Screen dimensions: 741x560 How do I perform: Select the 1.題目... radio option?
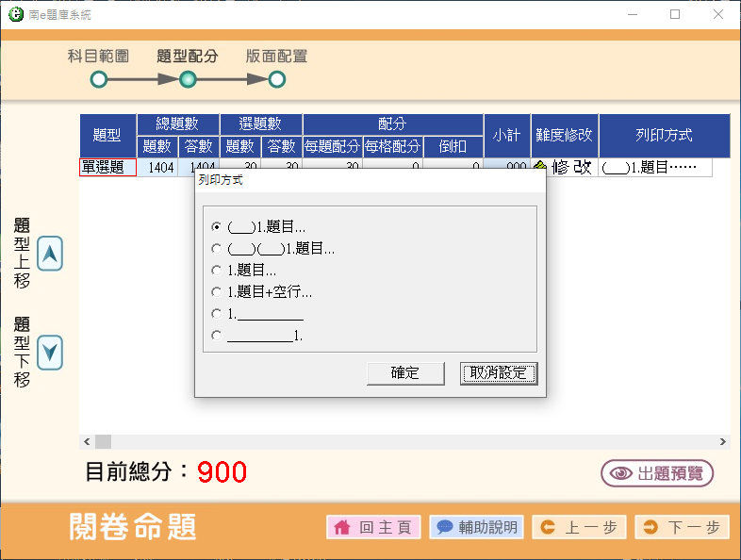pos(218,271)
